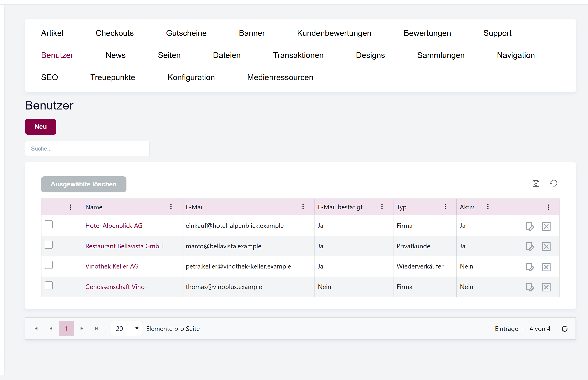Go to Seiten

point(169,55)
